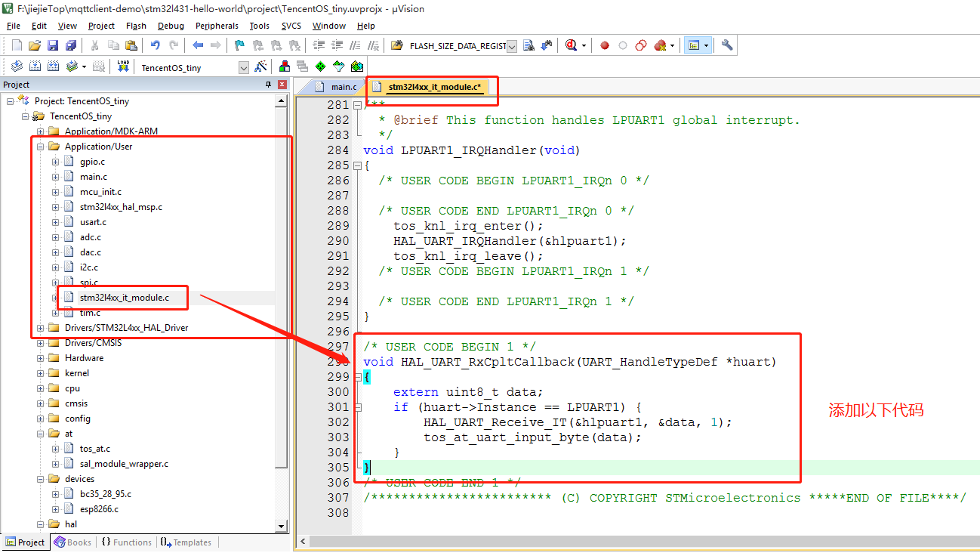Open the Pack Installer icon
The image size is (980, 553).
pos(357,66)
